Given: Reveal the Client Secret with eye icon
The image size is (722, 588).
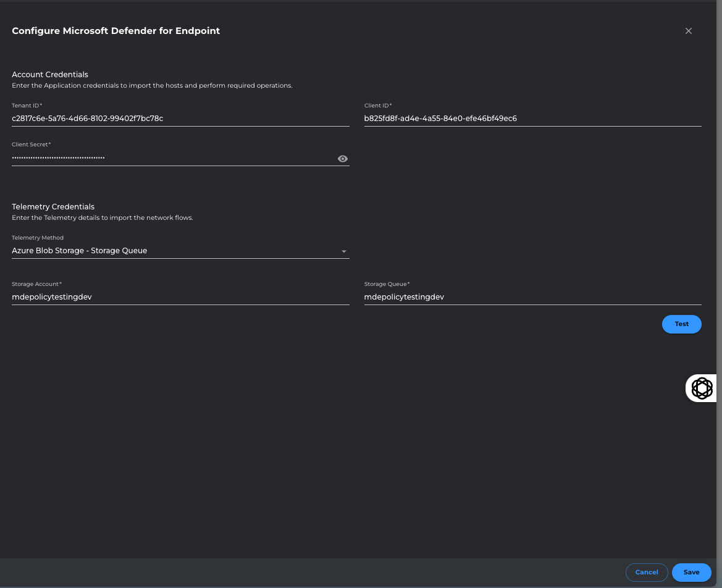Looking at the screenshot, I should 343,159.
